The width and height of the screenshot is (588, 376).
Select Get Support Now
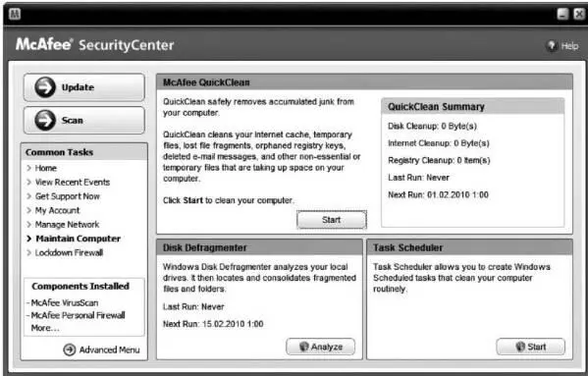(x=68, y=196)
